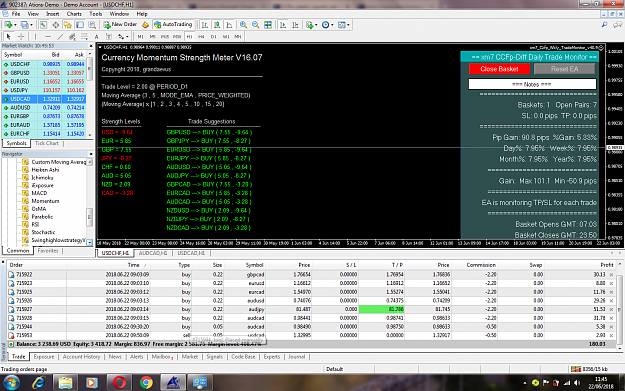
Task: Click the Notes field in the trade monitor
Action: point(532,84)
